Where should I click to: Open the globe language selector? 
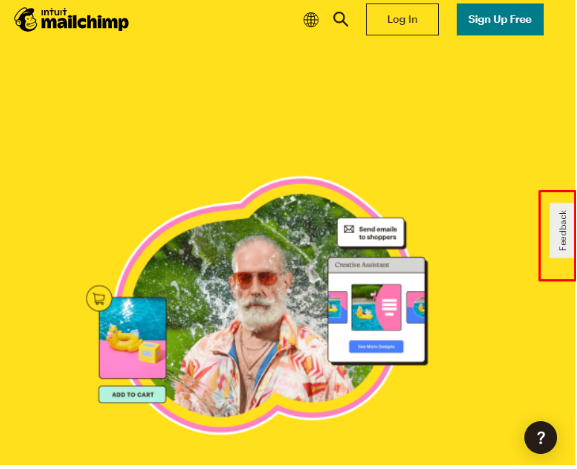click(311, 19)
